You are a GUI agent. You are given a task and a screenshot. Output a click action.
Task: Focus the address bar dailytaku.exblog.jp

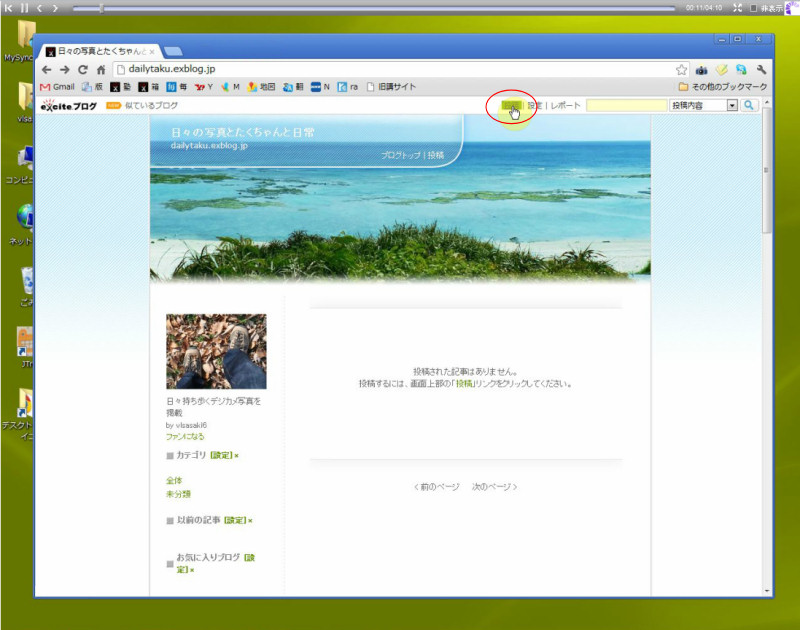tap(400, 69)
